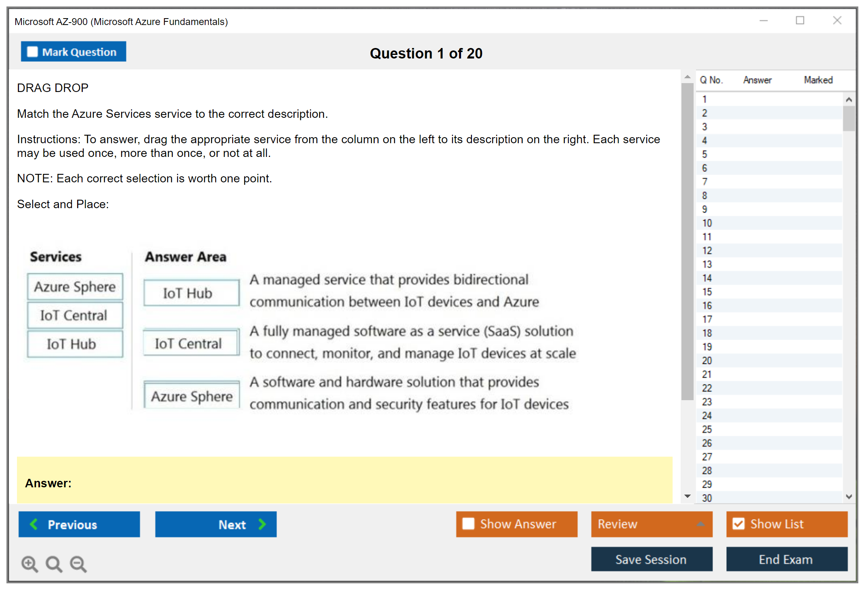The height and width of the screenshot is (593, 868).
Task: Expand the Review dropdown menu
Action: click(700, 524)
